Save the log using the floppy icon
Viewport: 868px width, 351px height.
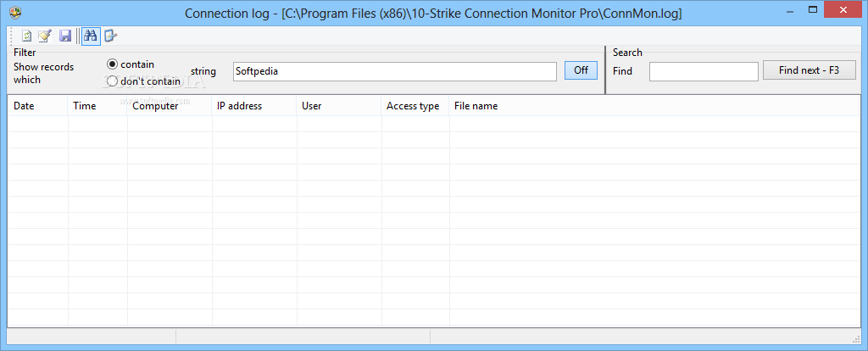pyautogui.click(x=65, y=36)
